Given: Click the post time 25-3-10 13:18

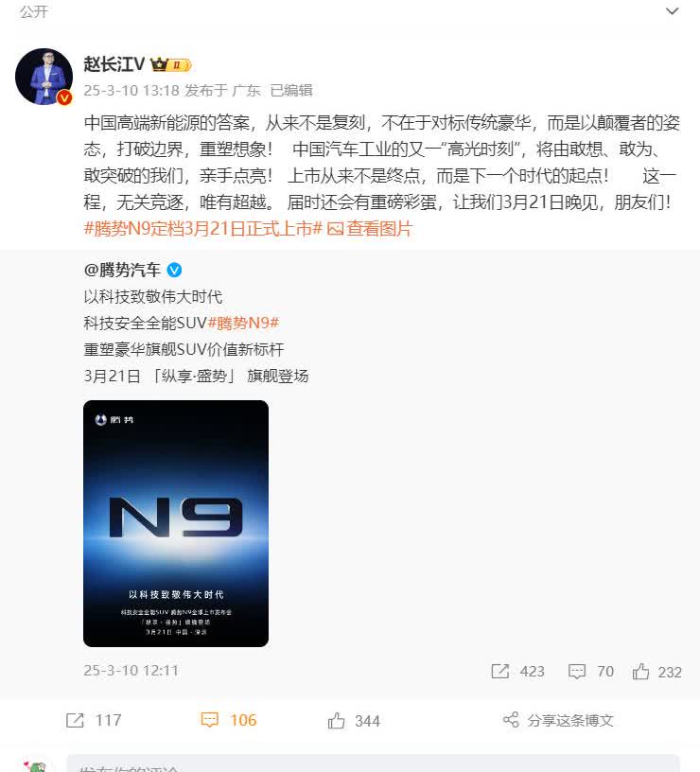Looking at the screenshot, I should pos(131,90).
